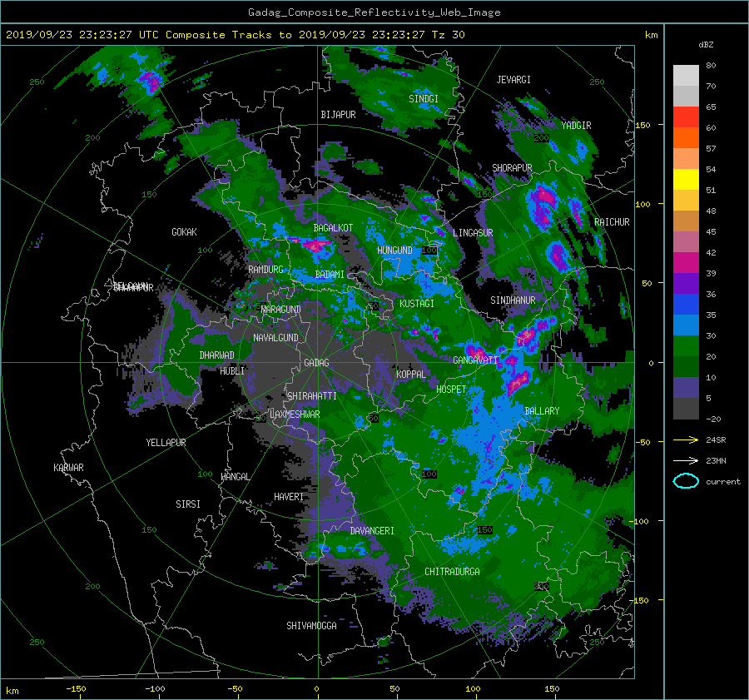Viewport: 749px width, 700px height.
Task: Select the HANGAL label
Action: (236, 477)
